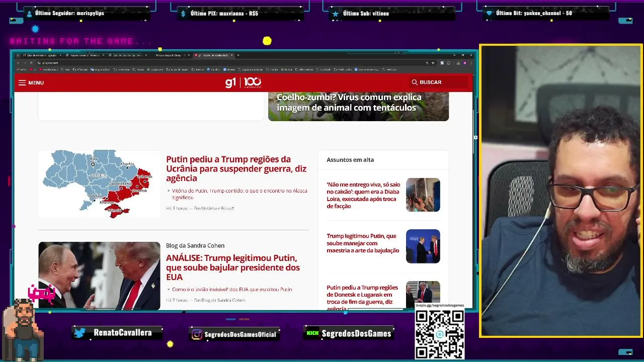Open the MENU label in g1 header
644x362 pixels.
tap(36, 82)
